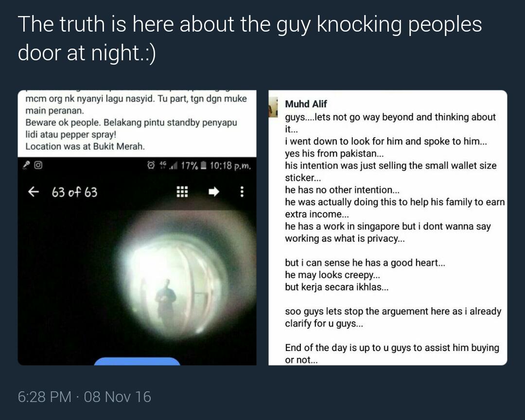Open the Muhd Alif comment image
The image size is (525, 420).
[x=388, y=228]
